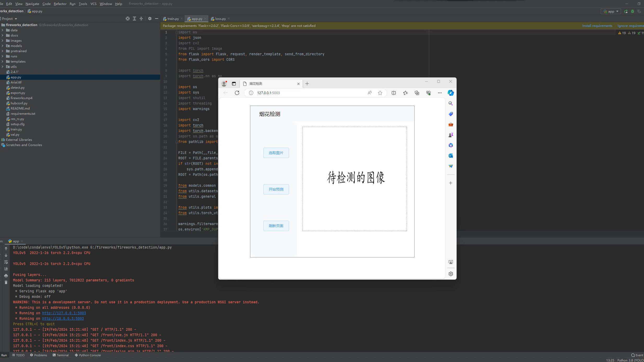Select Opened File in the Project panel
The height and width of the screenshot is (362, 644).
pos(128,19)
